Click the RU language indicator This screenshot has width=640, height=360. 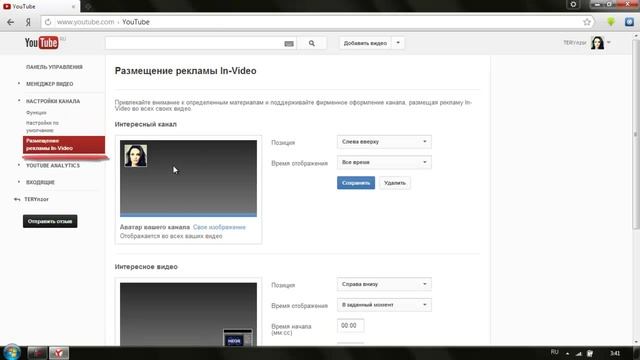[x=554, y=352]
